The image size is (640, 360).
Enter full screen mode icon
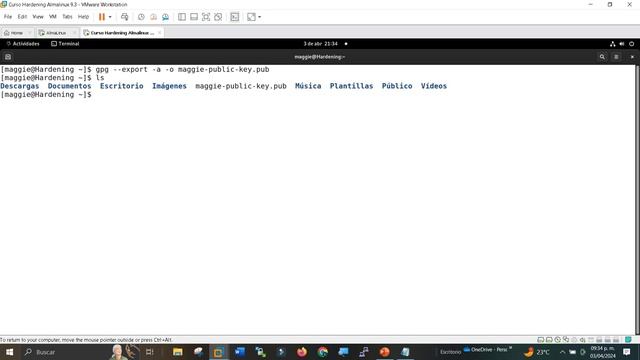pyautogui.click(x=206, y=17)
